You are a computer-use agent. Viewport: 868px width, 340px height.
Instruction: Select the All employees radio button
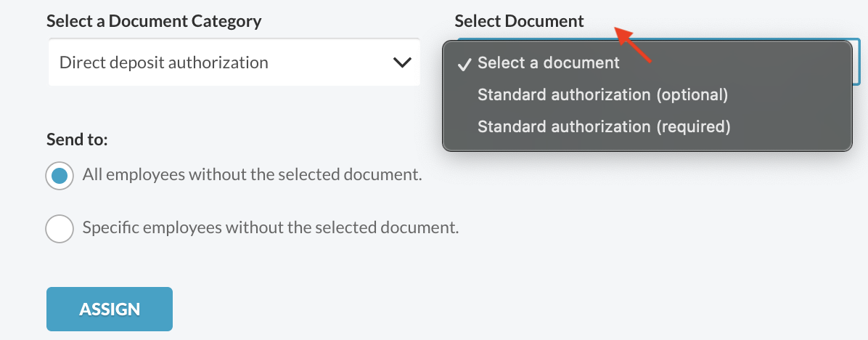pos(60,176)
